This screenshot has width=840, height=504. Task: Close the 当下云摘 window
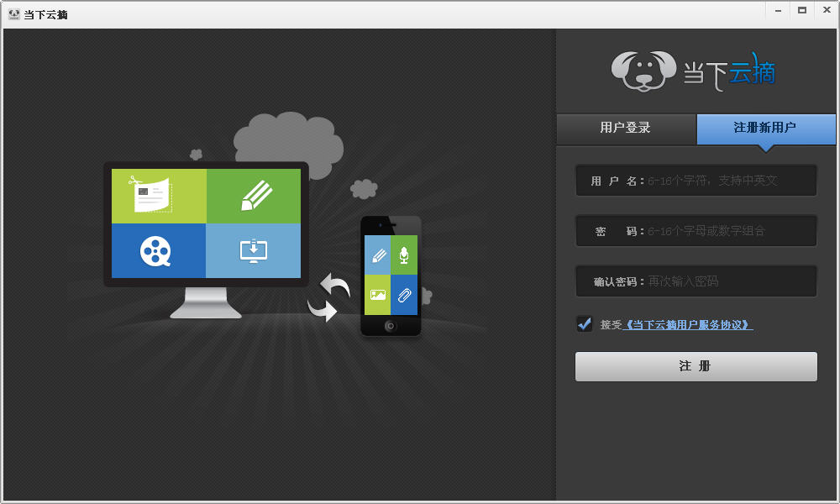(826, 10)
